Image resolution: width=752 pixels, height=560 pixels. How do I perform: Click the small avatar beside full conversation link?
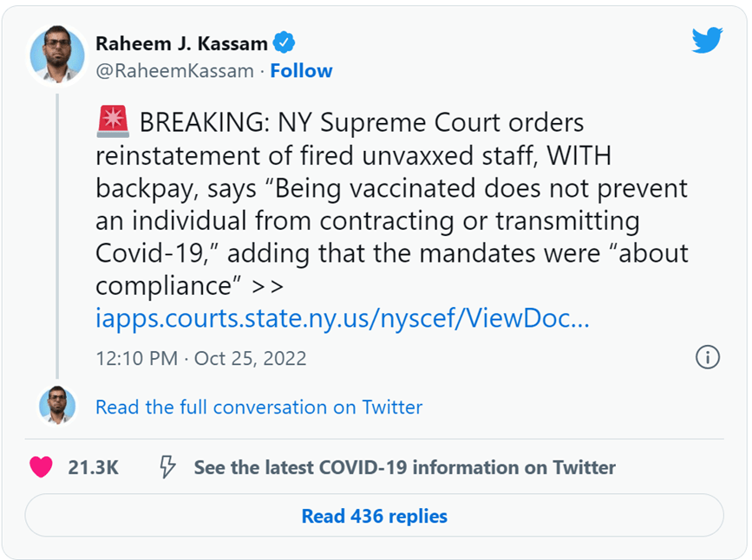point(57,406)
